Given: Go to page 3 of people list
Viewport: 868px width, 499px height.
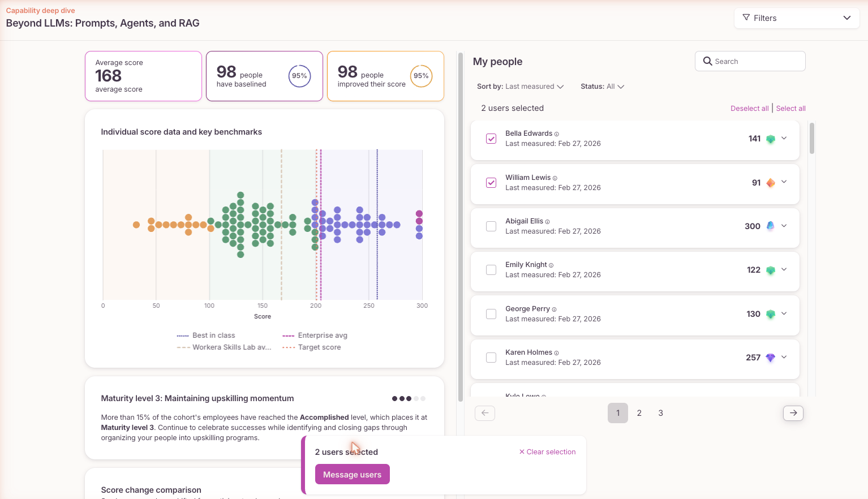Looking at the screenshot, I should [660, 413].
